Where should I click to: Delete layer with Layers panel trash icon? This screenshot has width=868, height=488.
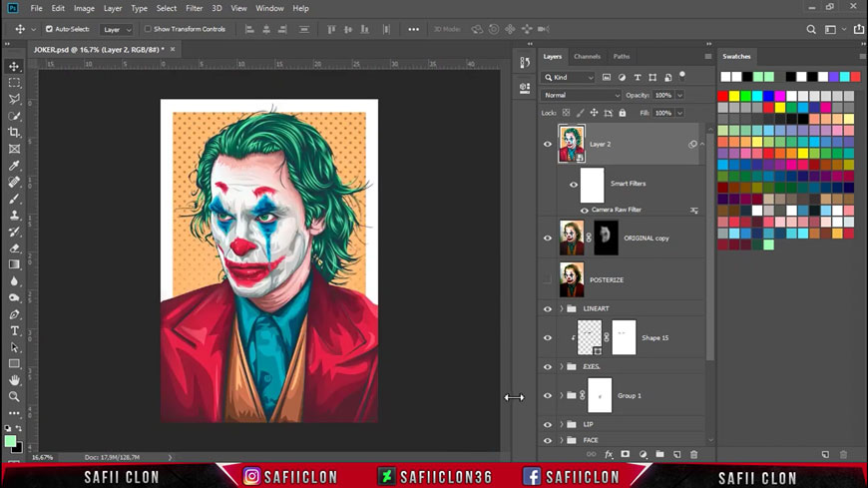pyautogui.click(x=694, y=454)
